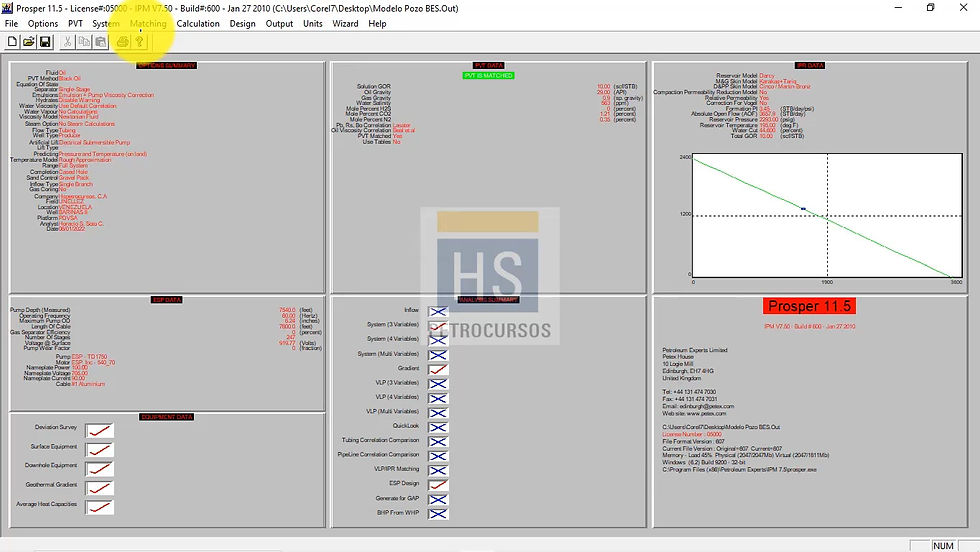Click the ESP Design status check box
Viewport: 980px width, 552px height.
click(x=438, y=484)
